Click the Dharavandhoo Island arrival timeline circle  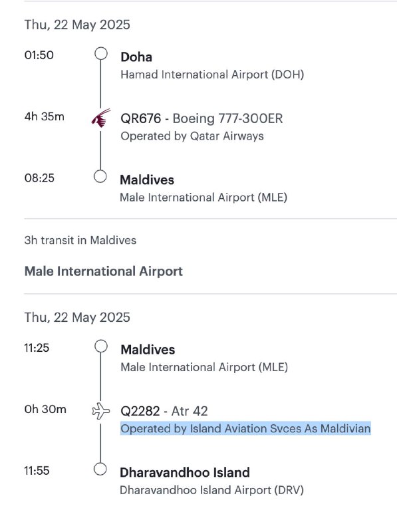(x=100, y=469)
